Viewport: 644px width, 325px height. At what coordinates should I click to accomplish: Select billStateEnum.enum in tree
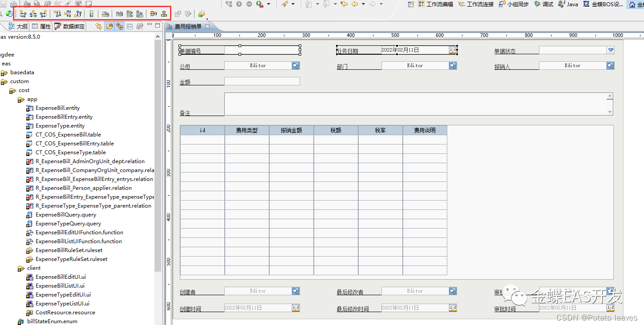pyautogui.click(x=52, y=321)
